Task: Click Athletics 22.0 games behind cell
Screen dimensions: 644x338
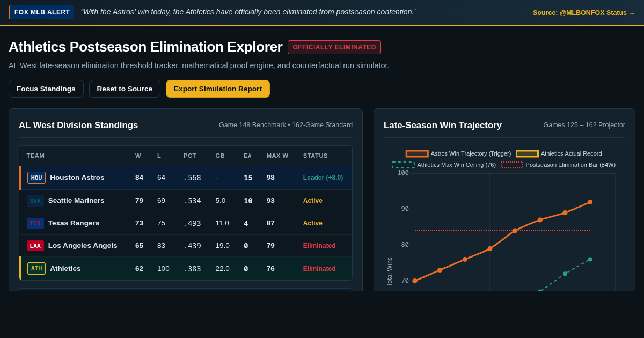Action: (223, 269)
